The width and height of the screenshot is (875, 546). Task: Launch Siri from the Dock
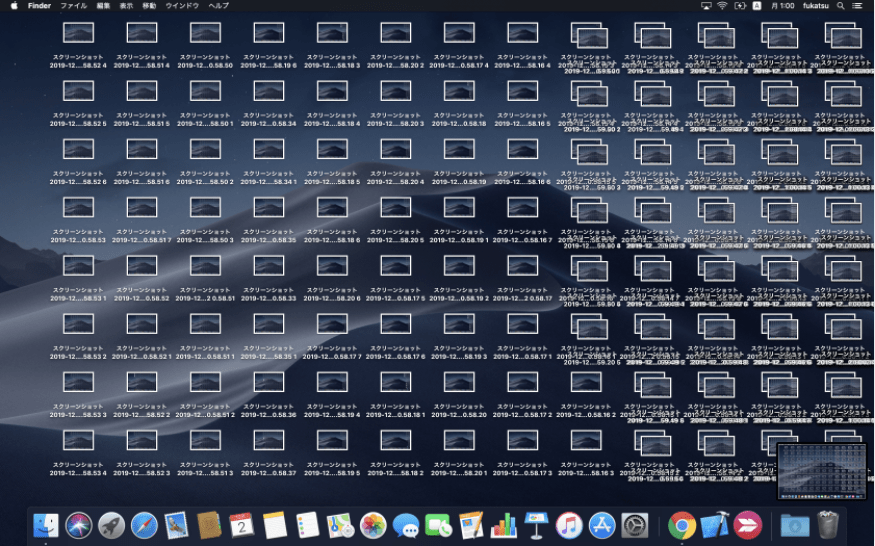(x=78, y=525)
